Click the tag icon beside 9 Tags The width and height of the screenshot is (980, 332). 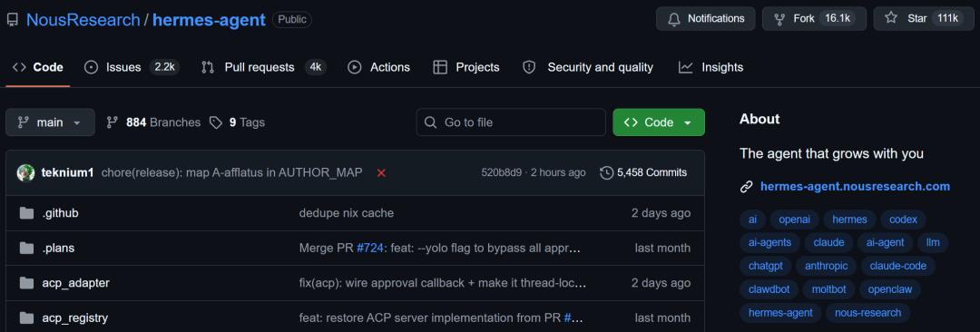(x=216, y=122)
